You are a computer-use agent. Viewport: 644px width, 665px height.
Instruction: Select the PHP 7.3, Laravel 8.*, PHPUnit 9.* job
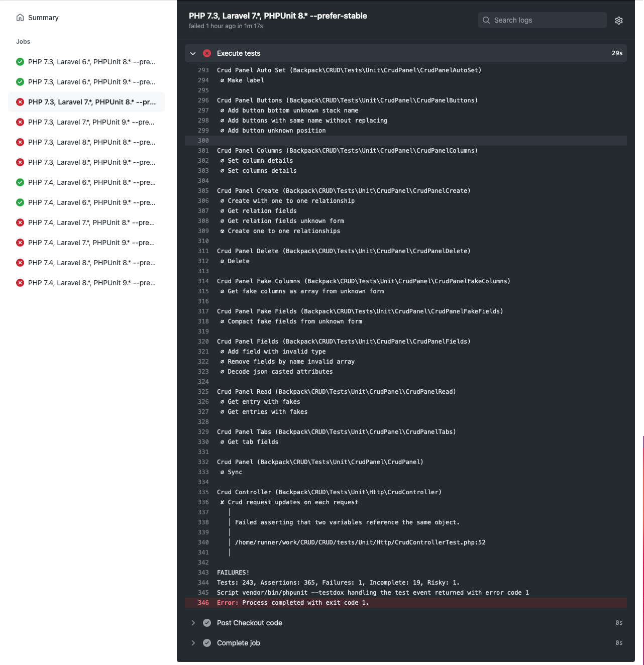(x=91, y=162)
